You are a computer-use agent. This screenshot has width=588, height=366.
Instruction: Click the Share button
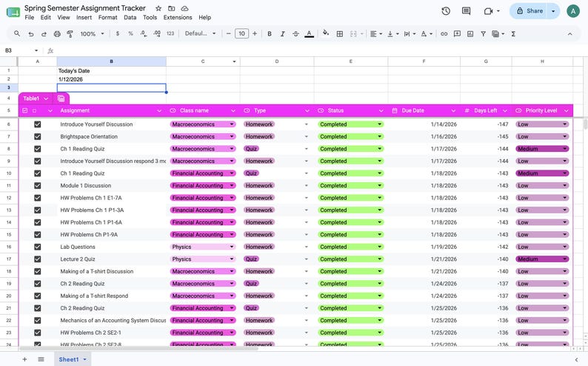coord(529,11)
